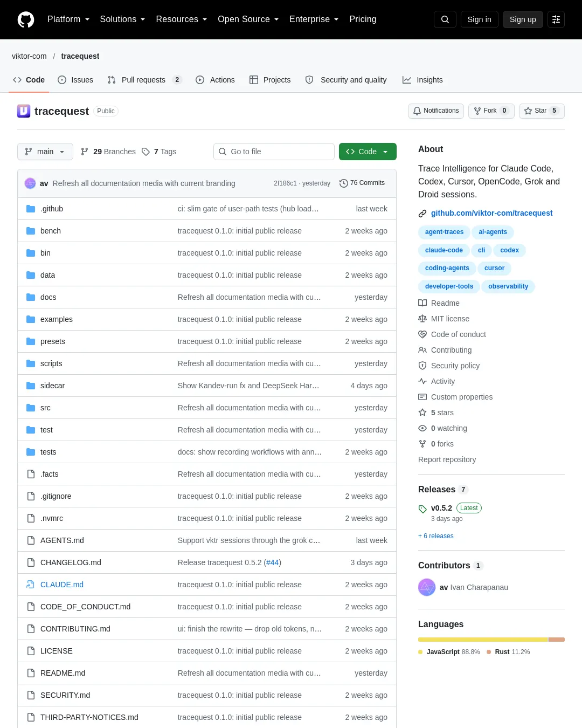Open the search magnifier button

[x=445, y=19]
